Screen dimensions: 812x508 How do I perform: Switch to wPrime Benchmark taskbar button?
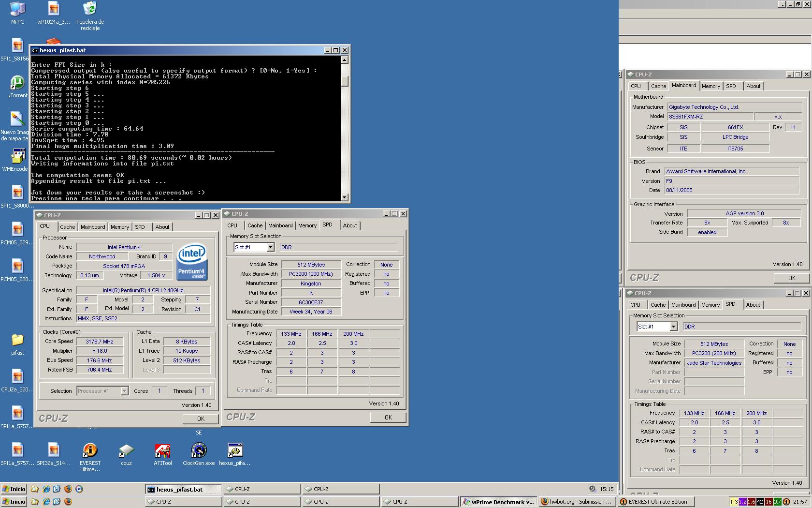pos(498,502)
